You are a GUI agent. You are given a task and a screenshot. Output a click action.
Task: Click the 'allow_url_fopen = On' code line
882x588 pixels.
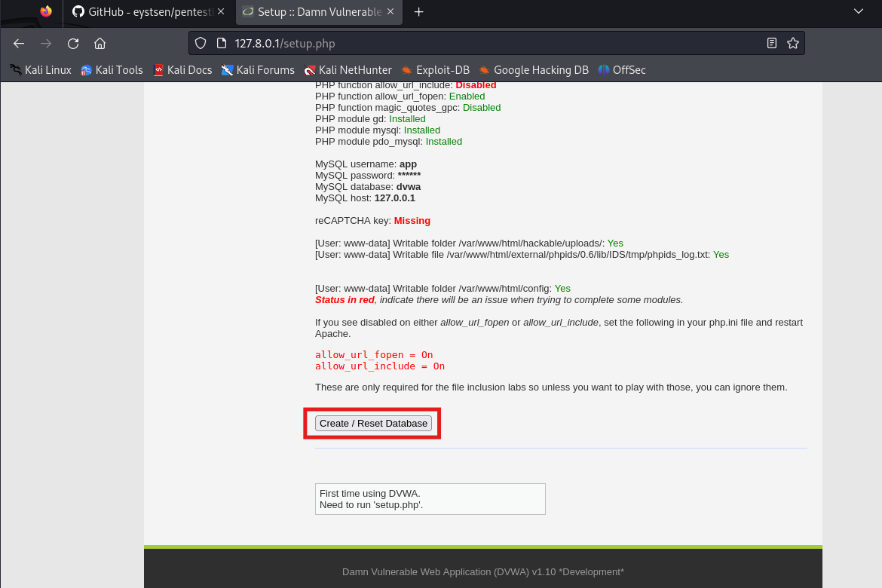[x=374, y=354]
